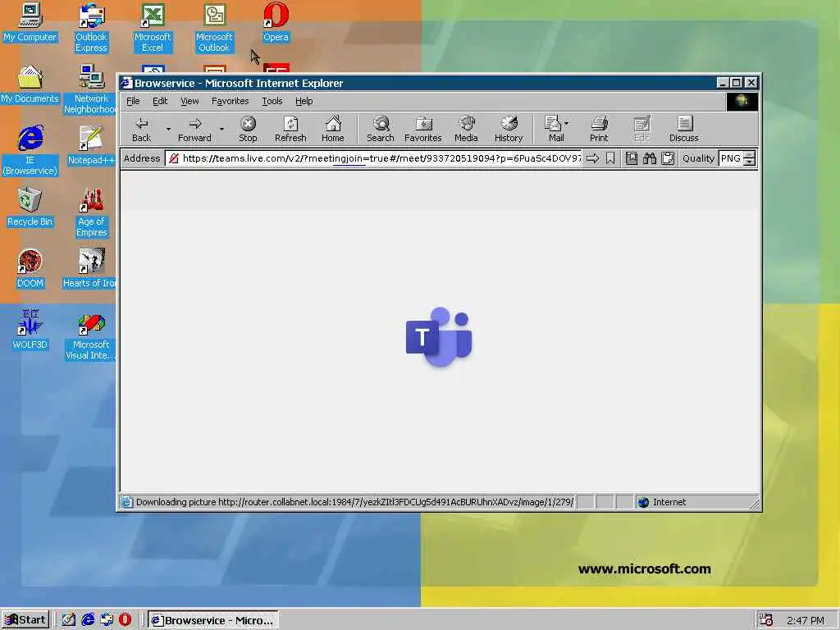Select the IE (Browservice) desktop shortcut

(30, 151)
